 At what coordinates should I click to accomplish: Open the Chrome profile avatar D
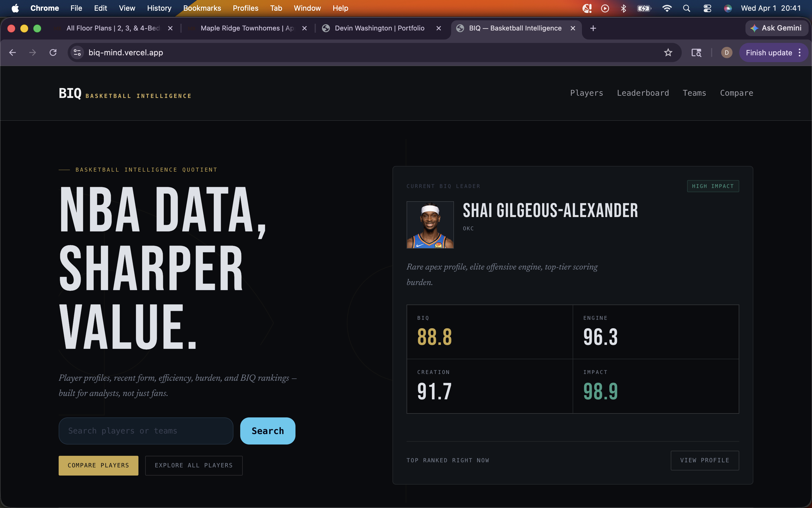727,52
